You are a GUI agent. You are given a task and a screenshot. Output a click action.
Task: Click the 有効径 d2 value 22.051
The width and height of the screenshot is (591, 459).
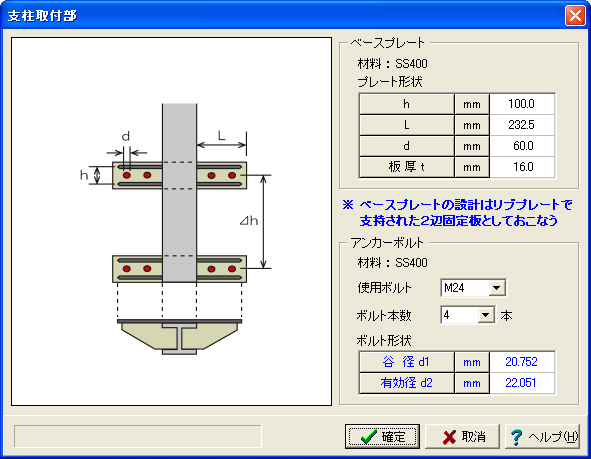pyautogui.click(x=522, y=383)
